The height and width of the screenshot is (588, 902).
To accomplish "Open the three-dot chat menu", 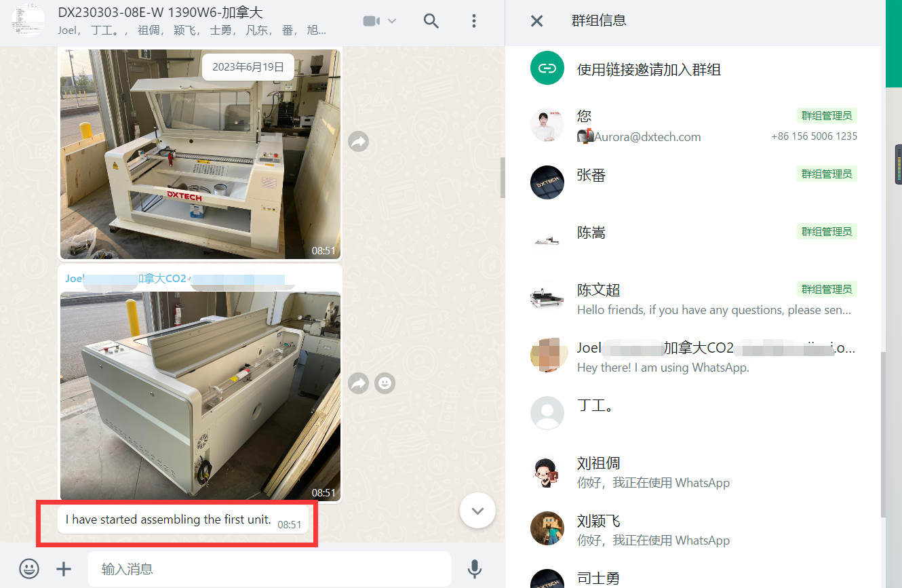I will [x=474, y=21].
